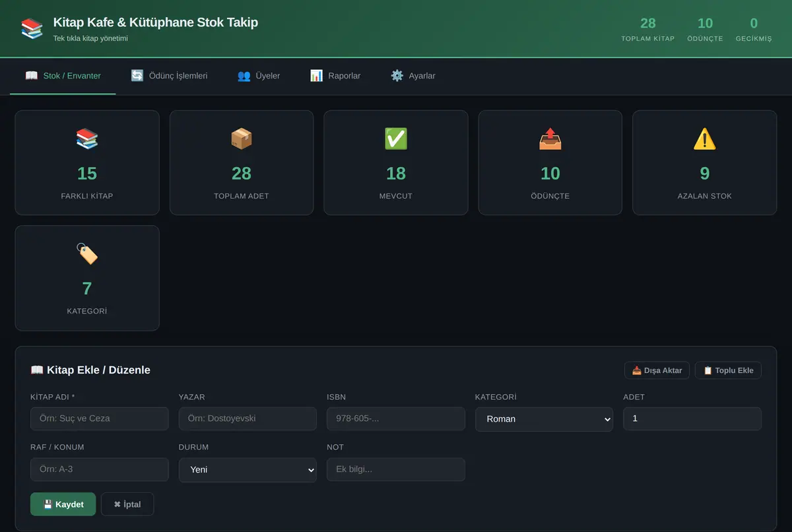
Task: Click the open book icon beside Kitap Ekle / Düzenle
Action: (37, 370)
